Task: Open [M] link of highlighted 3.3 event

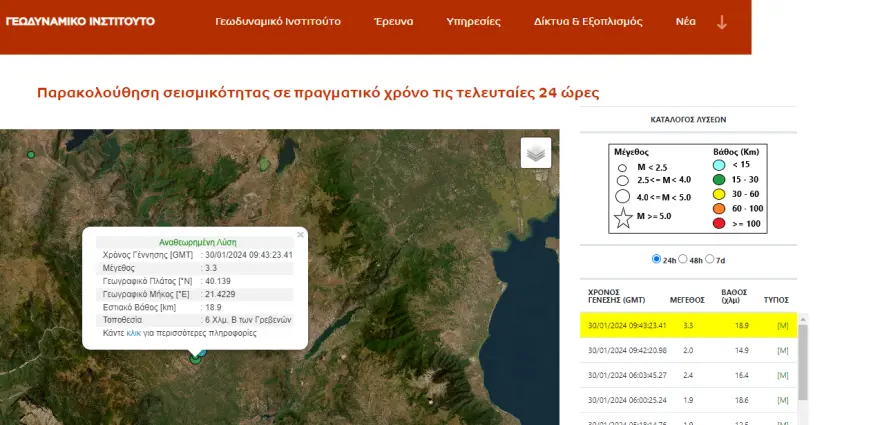Action: pos(783,325)
